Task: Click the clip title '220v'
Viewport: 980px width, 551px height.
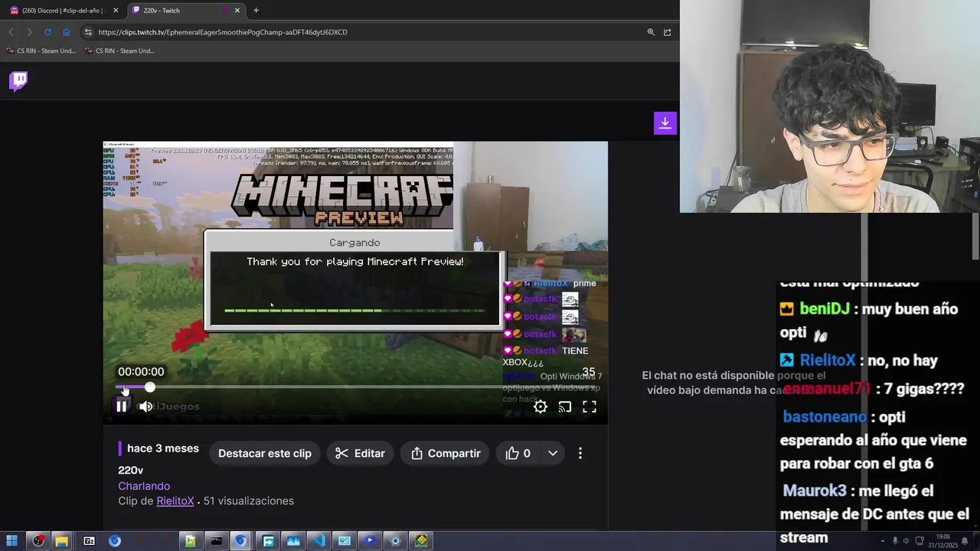Action: click(131, 470)
